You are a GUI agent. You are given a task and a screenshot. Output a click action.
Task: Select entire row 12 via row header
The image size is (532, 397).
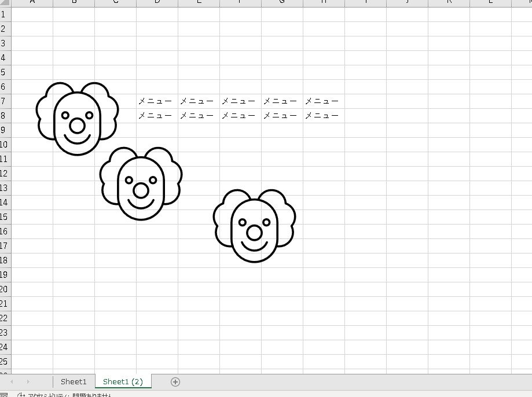tap(5, 174)
